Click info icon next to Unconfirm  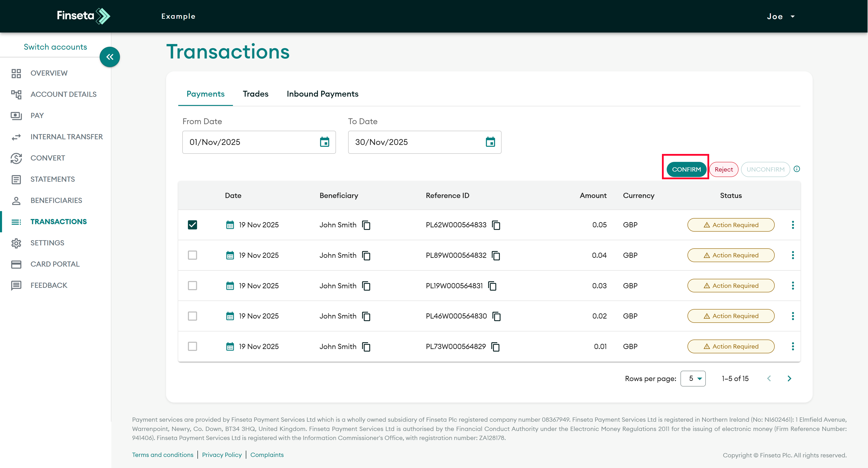pyautogui.click(x=797, y=169)
